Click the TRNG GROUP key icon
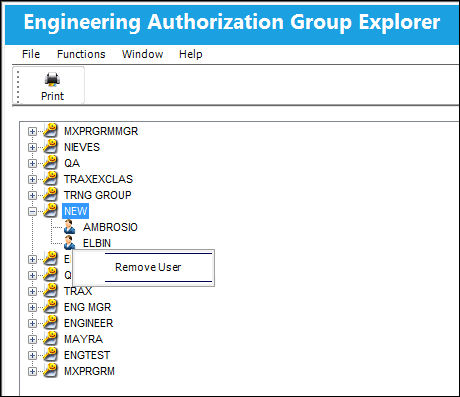Image resolution: width=460 pixels, height=397 pixels. point(51,194)
